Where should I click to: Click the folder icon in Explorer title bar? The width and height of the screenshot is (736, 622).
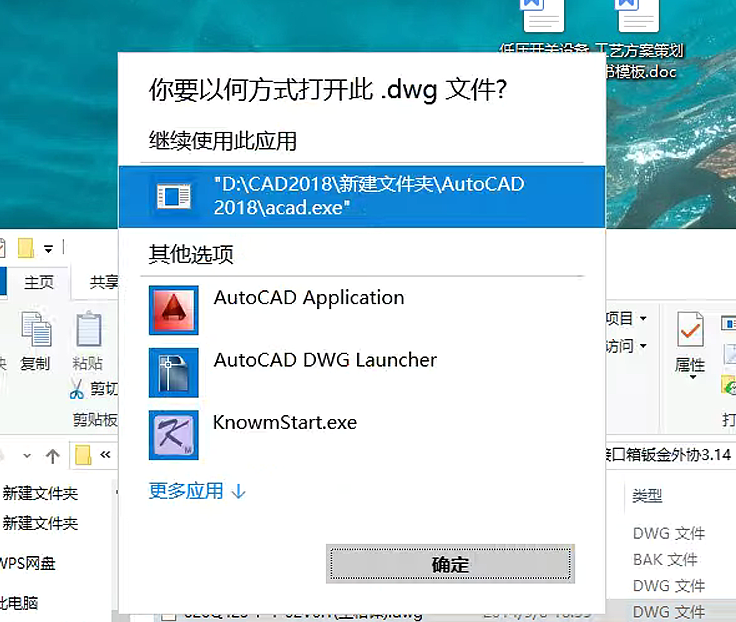(26, 248)
